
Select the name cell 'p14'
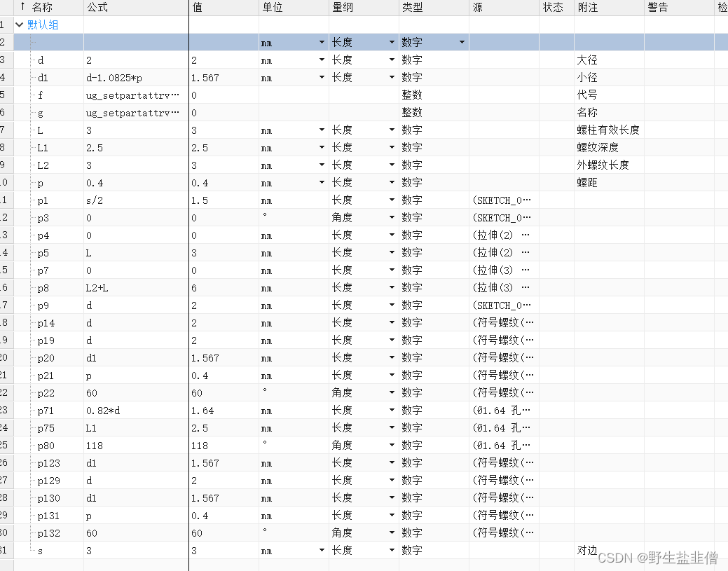coord(46,323)
